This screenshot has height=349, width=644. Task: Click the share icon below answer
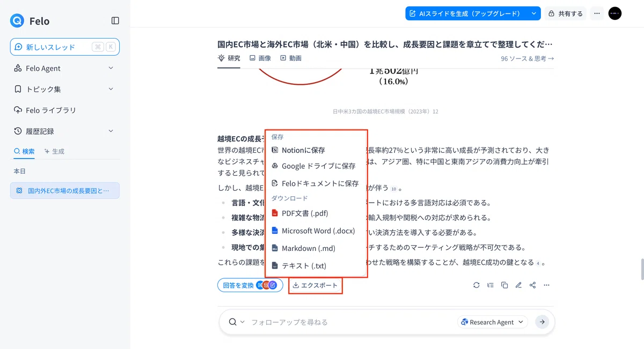tap(532, 285)
